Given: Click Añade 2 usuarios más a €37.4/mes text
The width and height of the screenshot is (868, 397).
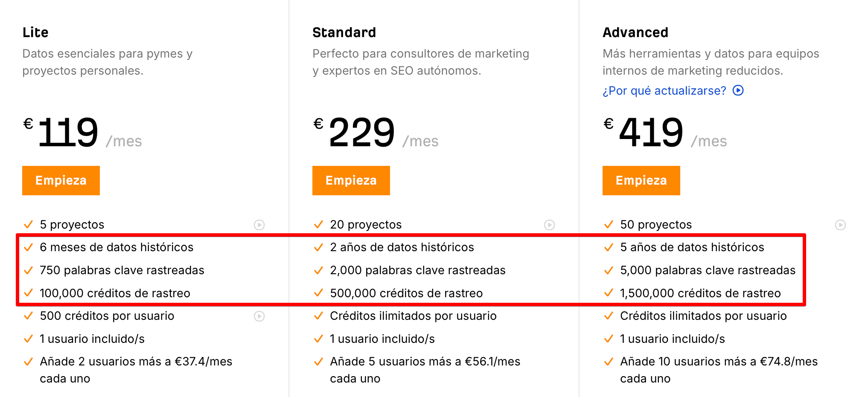Looking at the screenshot, I should coord(136,362).
